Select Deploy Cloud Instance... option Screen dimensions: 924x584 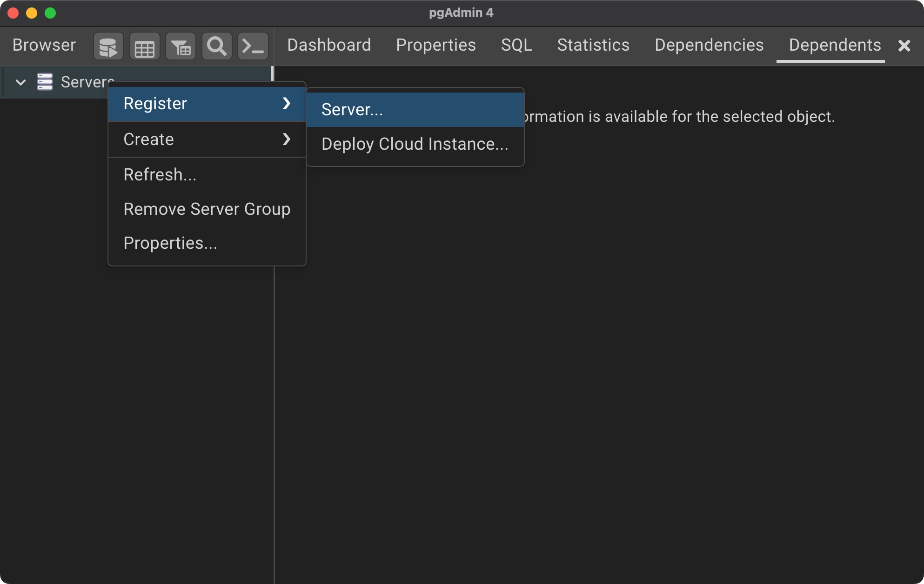[415, 144]
